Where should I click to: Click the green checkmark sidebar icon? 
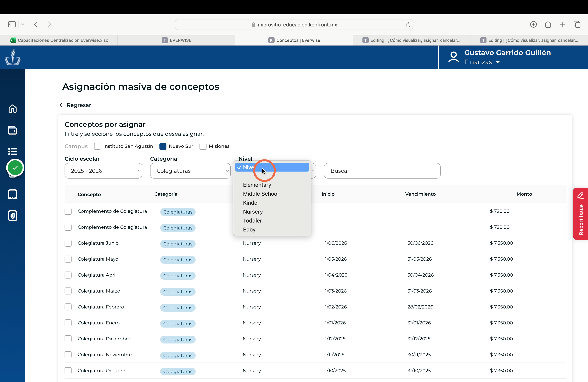pos(15,168)
